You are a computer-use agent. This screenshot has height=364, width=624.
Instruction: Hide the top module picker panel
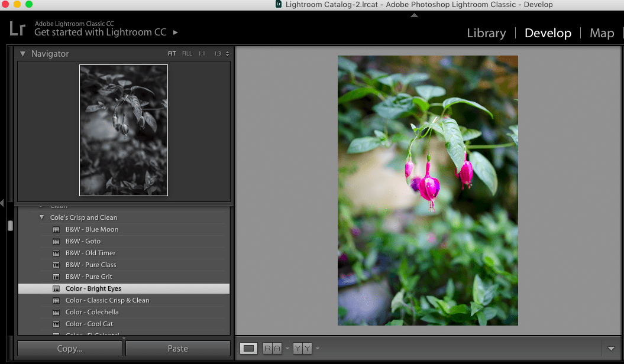[x=414, y=15]
